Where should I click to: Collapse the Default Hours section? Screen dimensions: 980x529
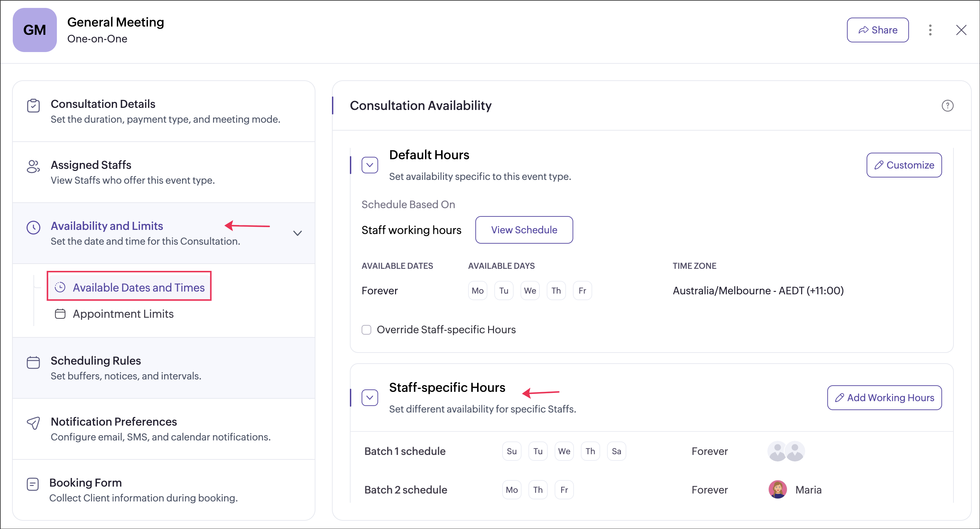pos(370,165)
